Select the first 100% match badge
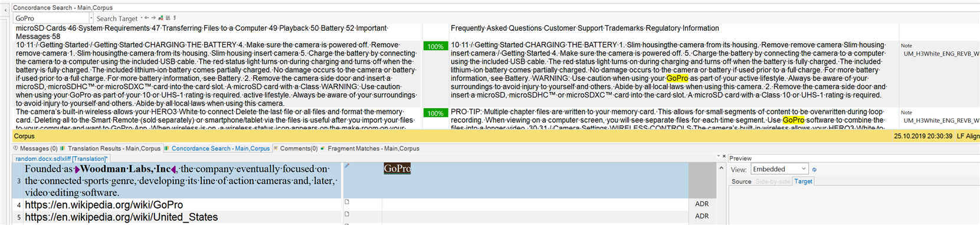Viewport: 980px width, 225px height. pos(435,47)
